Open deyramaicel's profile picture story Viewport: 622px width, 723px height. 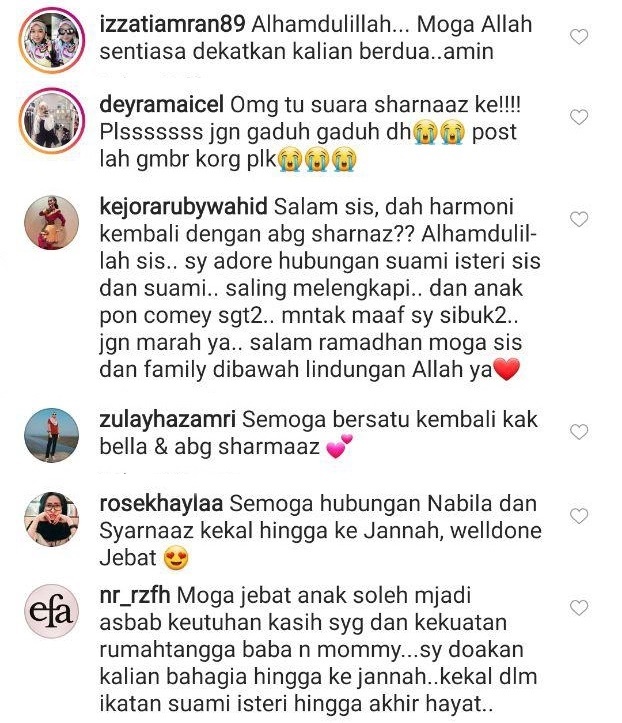coord(52,120)
